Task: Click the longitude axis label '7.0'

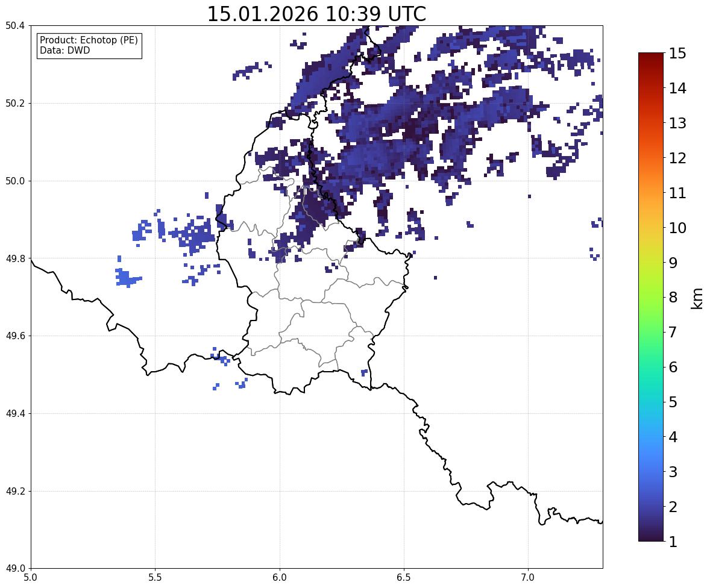Action: point(529,578)
